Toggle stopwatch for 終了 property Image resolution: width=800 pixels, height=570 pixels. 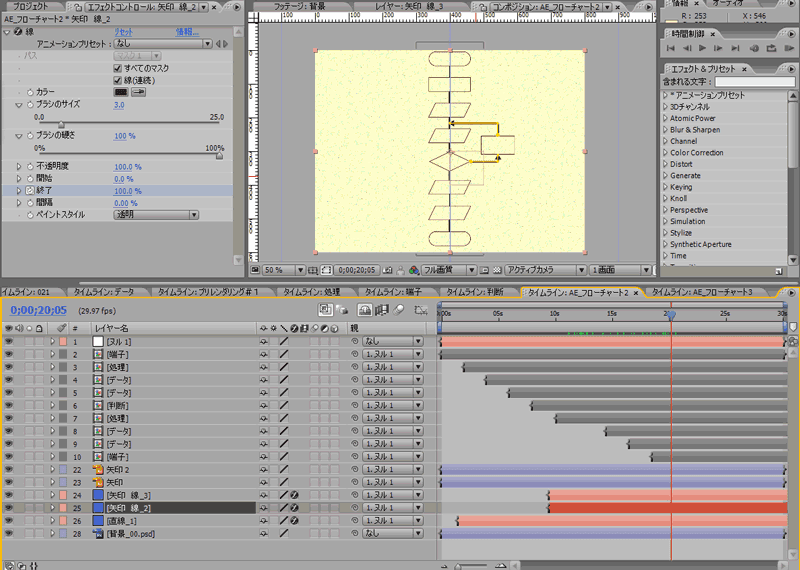point(30,190)
